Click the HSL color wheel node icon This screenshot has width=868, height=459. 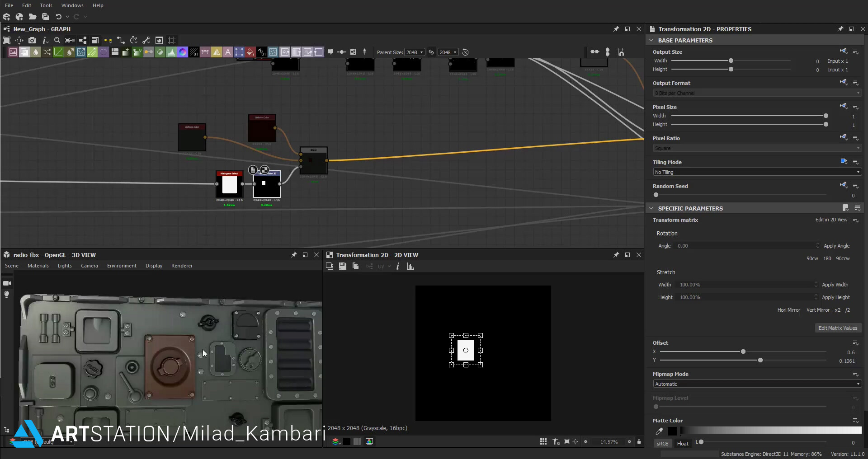click(183, 52)
